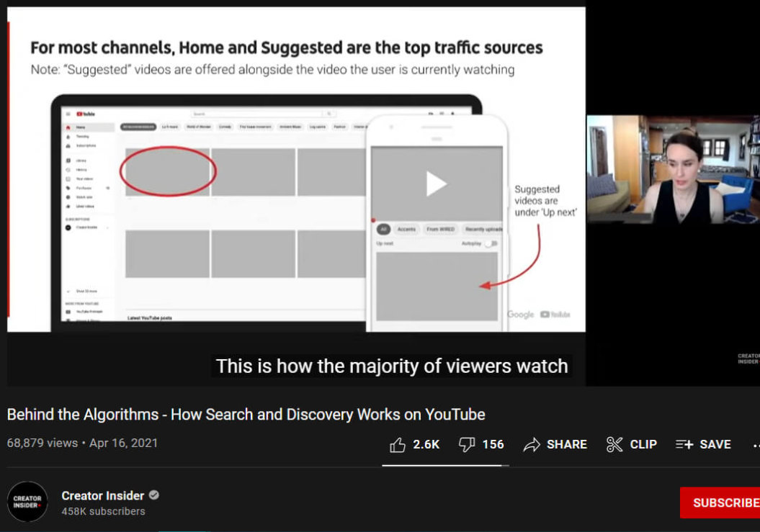This screenshot has width=760, height=532.
Task: Click the CLIP label
Action: [643, 444]
